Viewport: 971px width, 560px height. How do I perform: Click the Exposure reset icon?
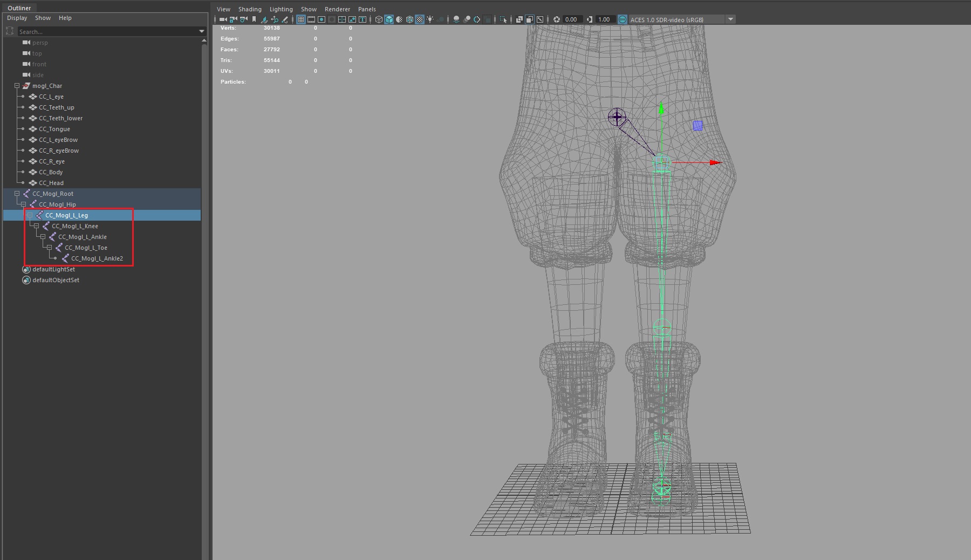557,19
